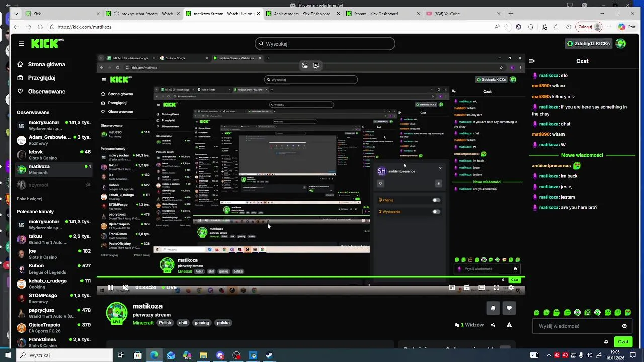Follow matikoza with the heart button
This screenshot has height=362, width=644.
point(509,308)
